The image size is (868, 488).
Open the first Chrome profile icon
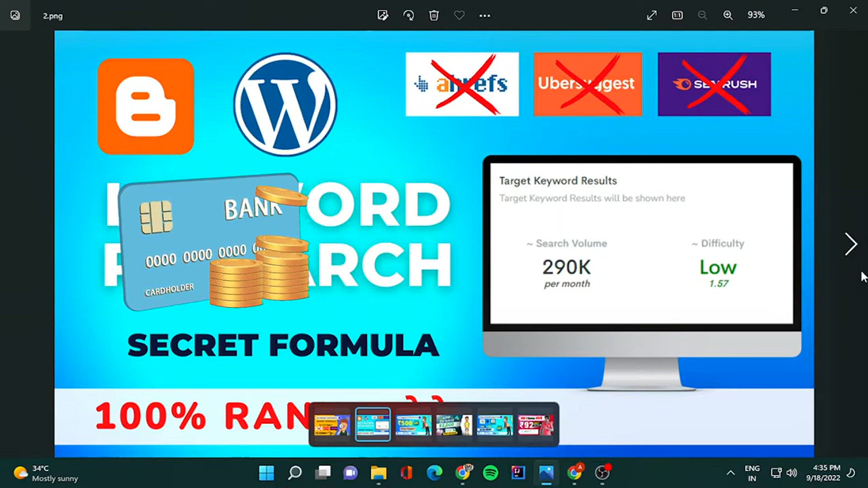[x=462, y=473]
